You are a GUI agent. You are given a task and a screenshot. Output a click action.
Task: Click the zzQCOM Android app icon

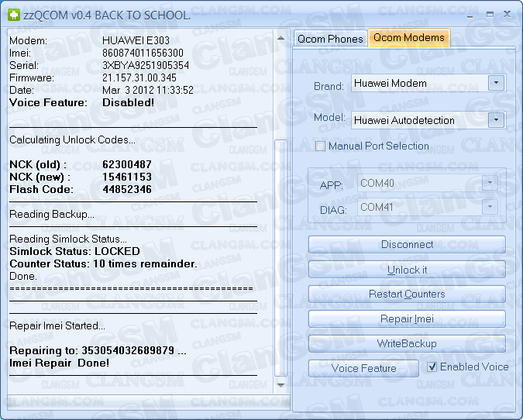point(14,15)
